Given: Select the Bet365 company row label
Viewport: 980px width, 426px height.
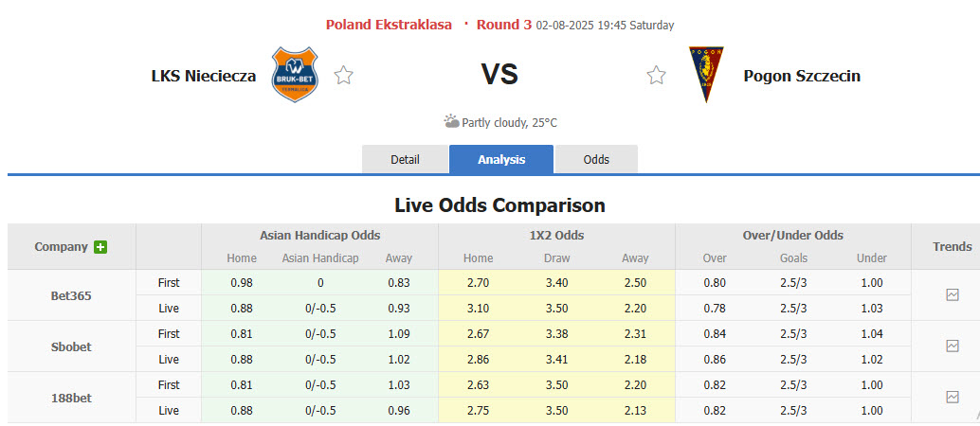Looking at the screenshot, I should [x=71, y=295].
